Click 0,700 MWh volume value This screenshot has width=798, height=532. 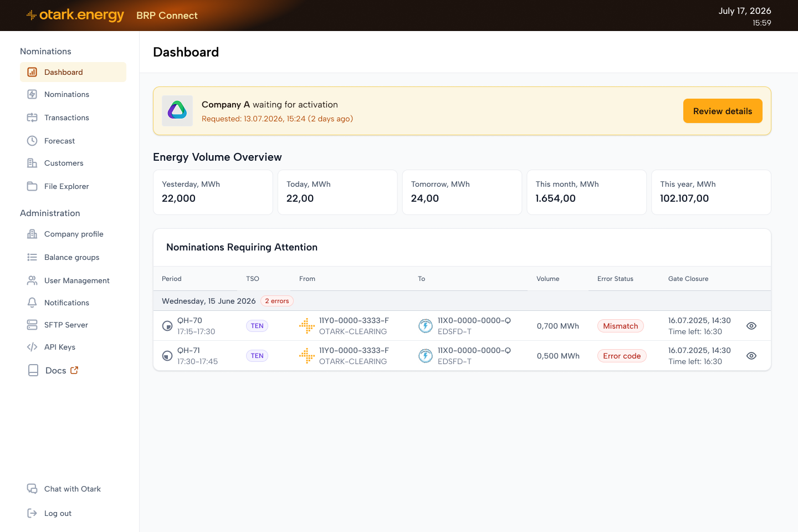pyautogui.click(x=558, y=326)
